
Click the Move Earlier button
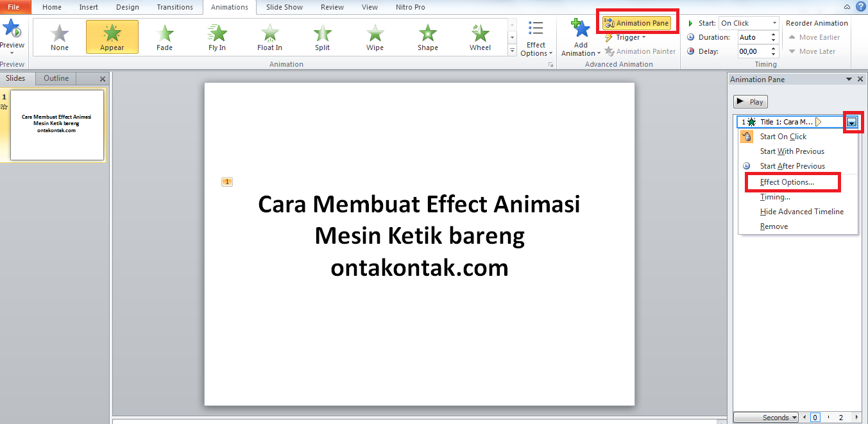coord(814,37)
